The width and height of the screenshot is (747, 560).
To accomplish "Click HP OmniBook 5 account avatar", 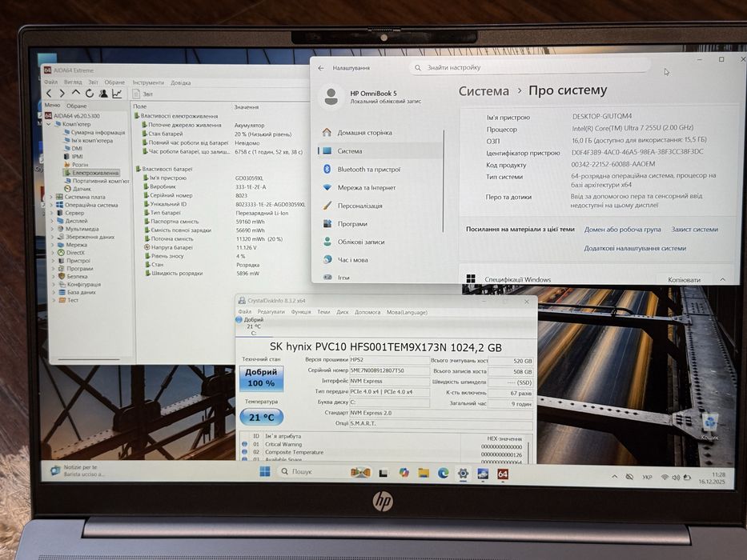I will (x=331, y=97).
